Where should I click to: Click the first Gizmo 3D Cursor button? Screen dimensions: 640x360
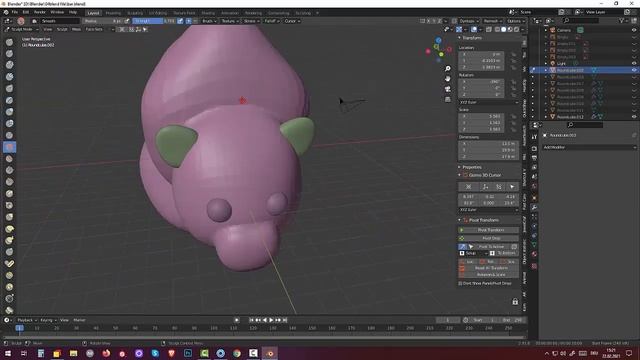(x=468, y=187)
